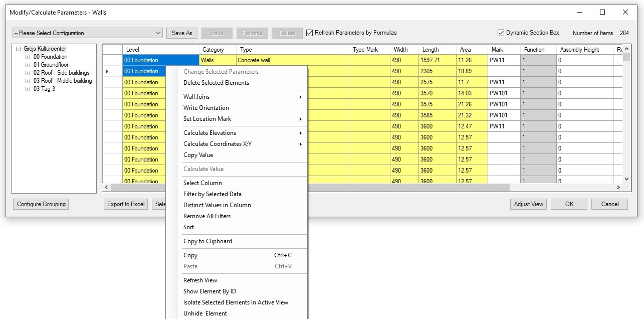Click the Configure Grouping button
Image resolution: width=644 pixels, height=319 pixels.
pos(41,204)
